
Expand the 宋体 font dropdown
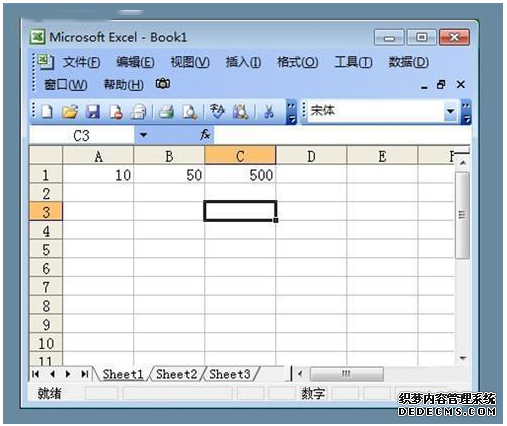point(450,111)
